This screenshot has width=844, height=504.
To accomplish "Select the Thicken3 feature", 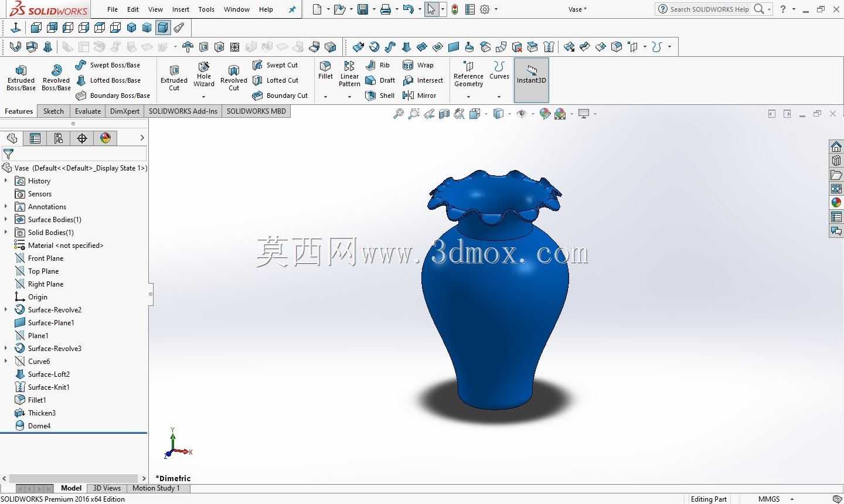I will (x=35, y=413).
